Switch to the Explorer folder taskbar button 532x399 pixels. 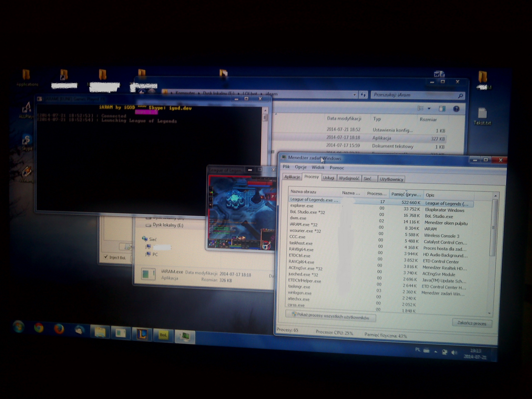(100, 332)
